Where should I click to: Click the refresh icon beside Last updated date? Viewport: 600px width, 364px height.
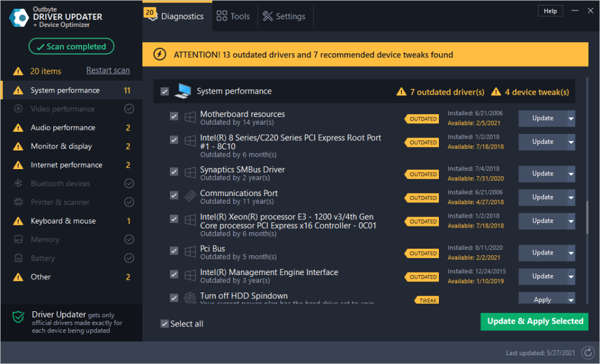point(588,352)
